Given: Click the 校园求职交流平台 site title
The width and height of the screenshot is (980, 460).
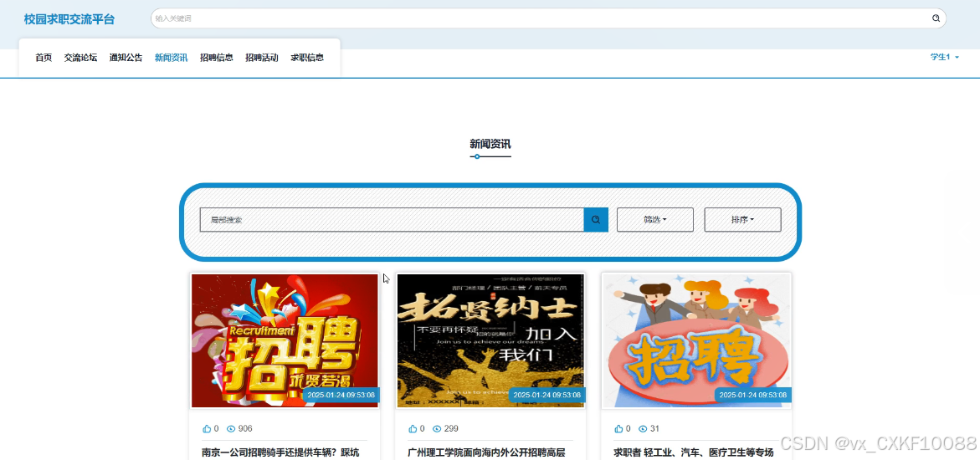Looking at the screenshot, I should [x=69, y=18].
